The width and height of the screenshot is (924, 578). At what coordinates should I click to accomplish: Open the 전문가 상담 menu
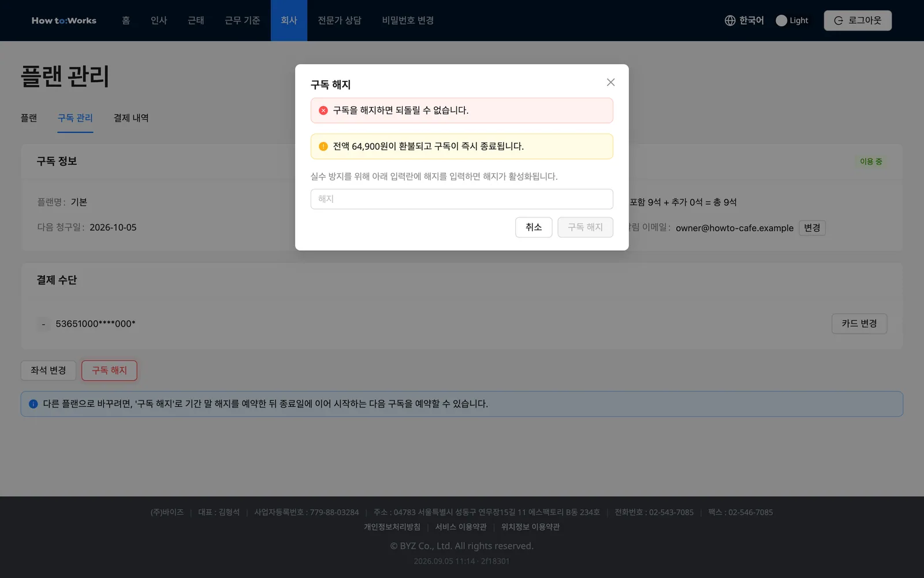click(x=340, y=20)
